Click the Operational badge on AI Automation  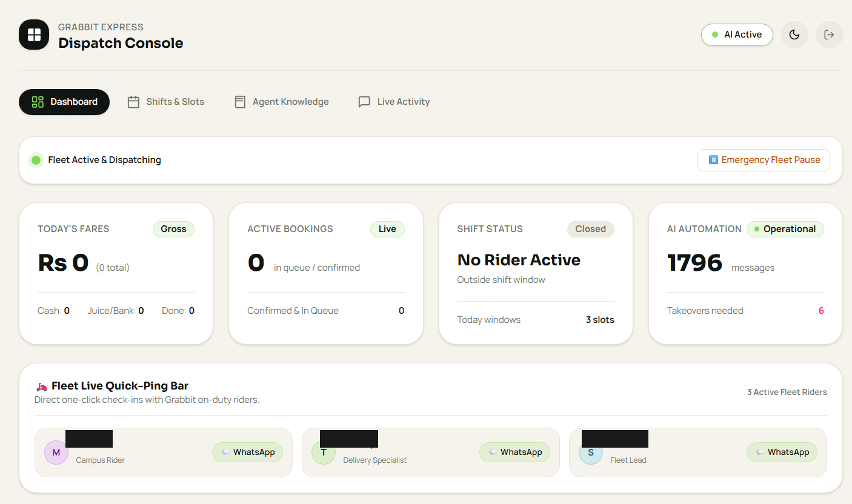point(785,229)
